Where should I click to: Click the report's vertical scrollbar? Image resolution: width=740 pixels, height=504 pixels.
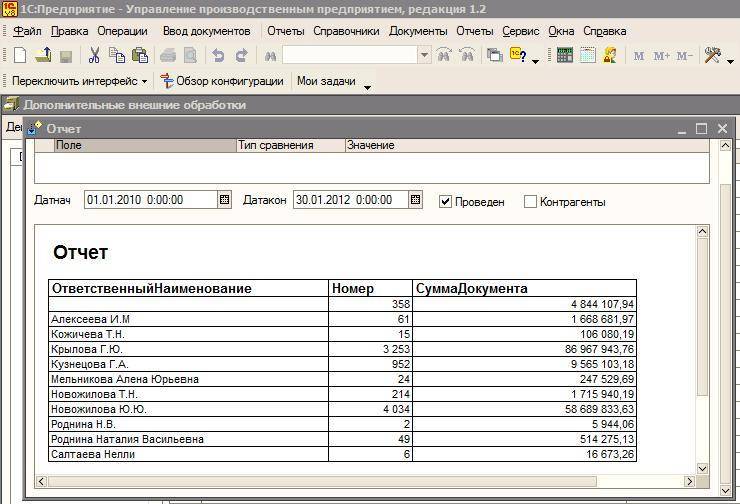[702, 320]
